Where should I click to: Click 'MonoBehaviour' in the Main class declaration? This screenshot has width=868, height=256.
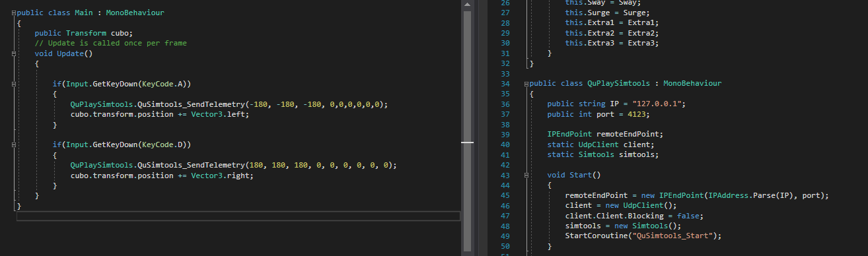pyautogui.click(x=135, y=13)
